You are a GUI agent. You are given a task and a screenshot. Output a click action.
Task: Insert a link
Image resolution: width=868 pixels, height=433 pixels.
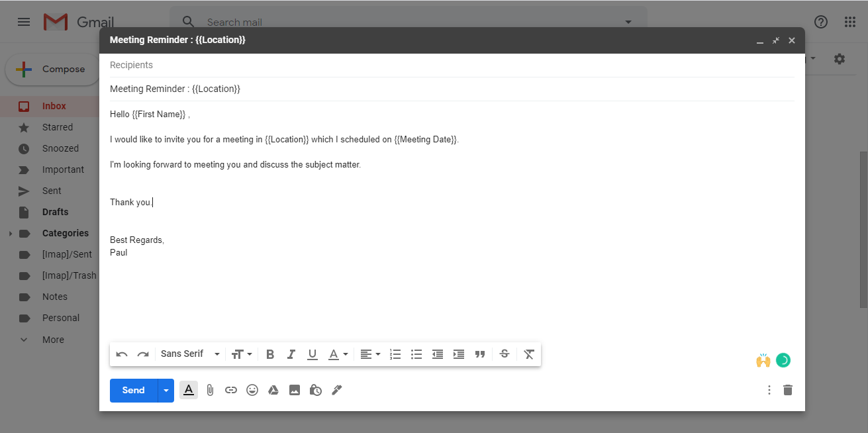[x=231, y=391]
